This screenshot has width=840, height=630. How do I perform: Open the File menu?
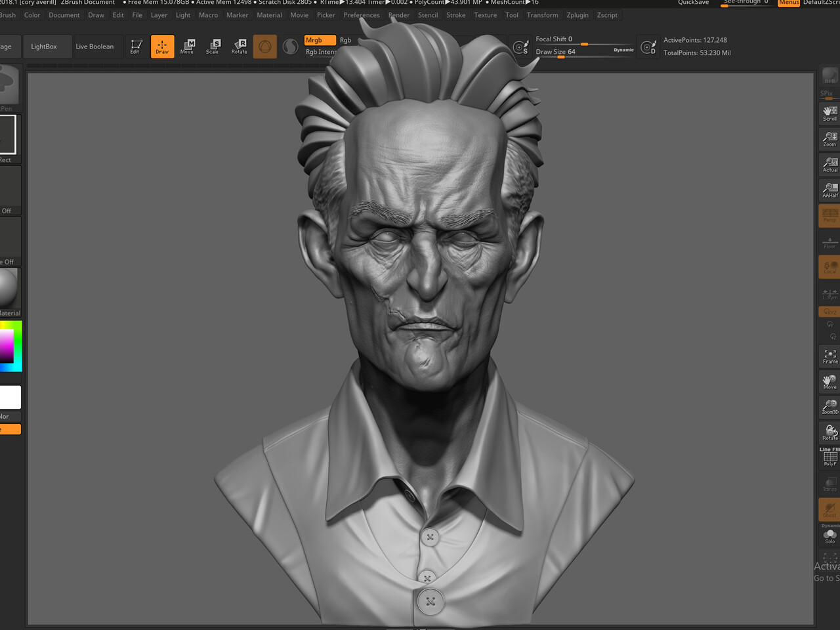click(x=137, y=15)
